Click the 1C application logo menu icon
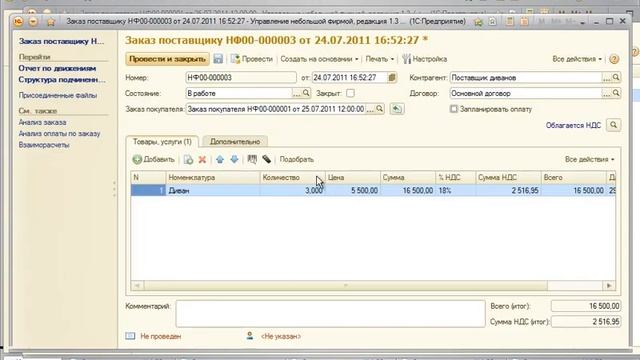The width and height of the screenshot is (640, 360). coord(18,21)
